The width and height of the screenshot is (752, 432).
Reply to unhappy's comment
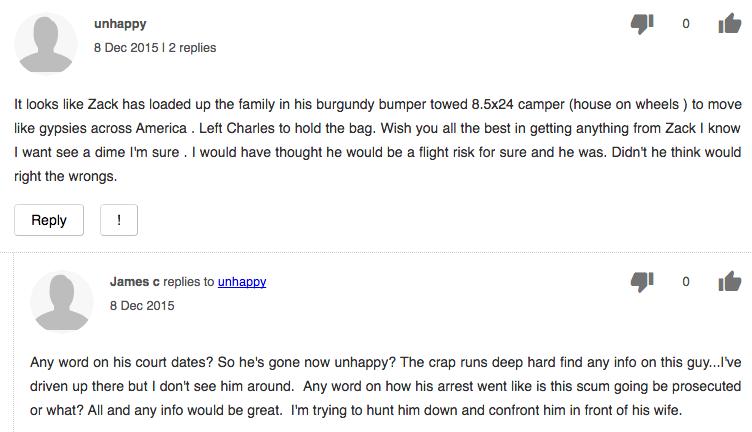[x=49, y=220]
